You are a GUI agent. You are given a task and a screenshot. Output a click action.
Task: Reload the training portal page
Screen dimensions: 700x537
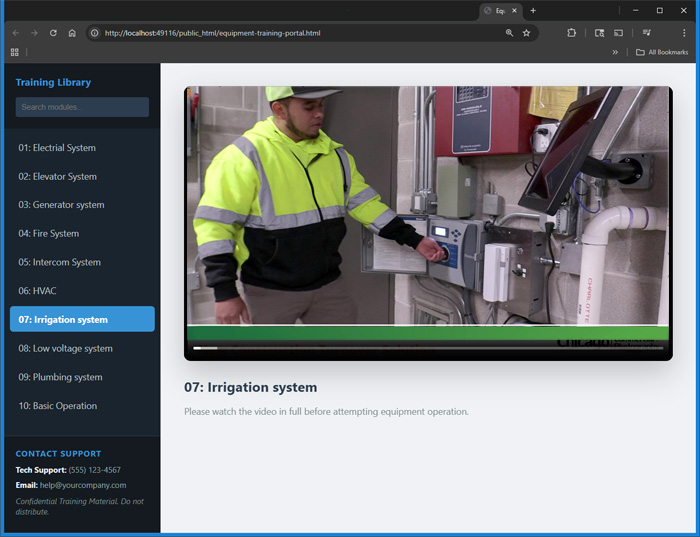click(53, 33)
